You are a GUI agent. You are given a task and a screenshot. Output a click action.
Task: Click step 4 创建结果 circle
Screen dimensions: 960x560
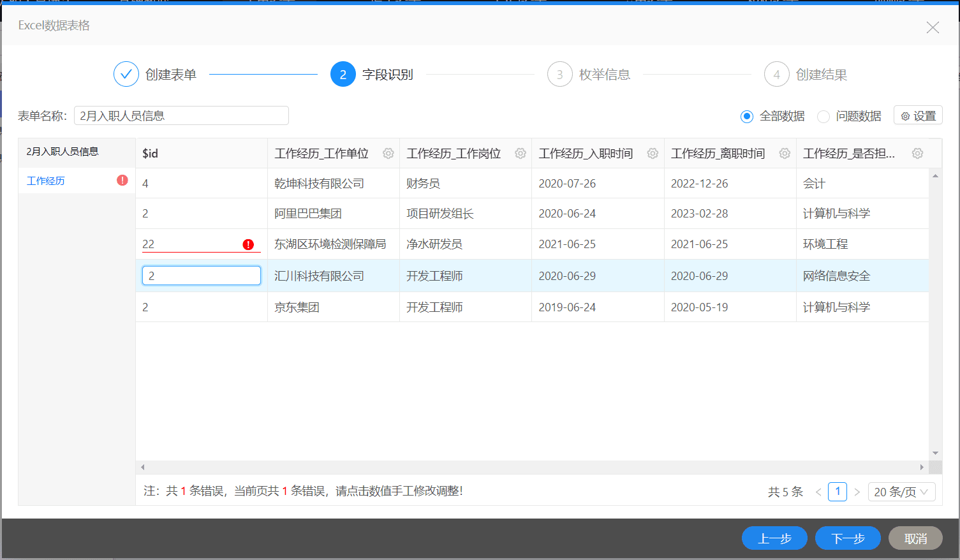tap(777, 75)
